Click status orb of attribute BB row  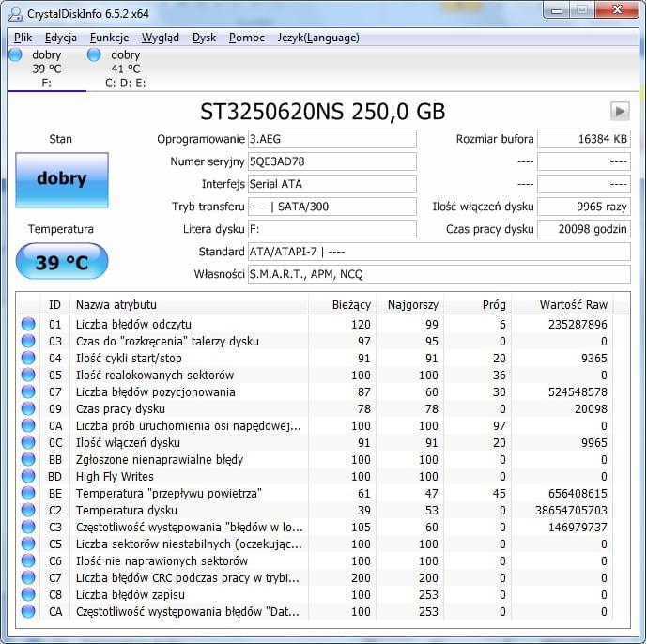point(28,460)
